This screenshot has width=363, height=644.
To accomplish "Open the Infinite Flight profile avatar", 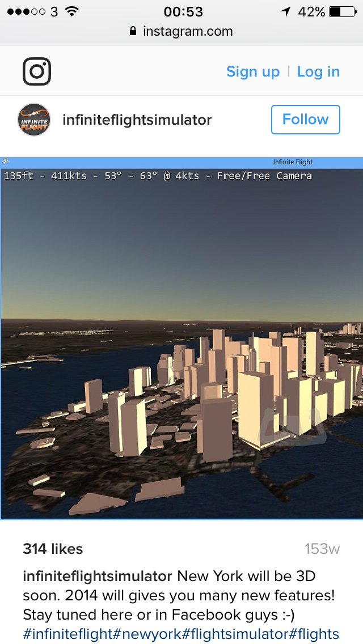I will 34,120.
